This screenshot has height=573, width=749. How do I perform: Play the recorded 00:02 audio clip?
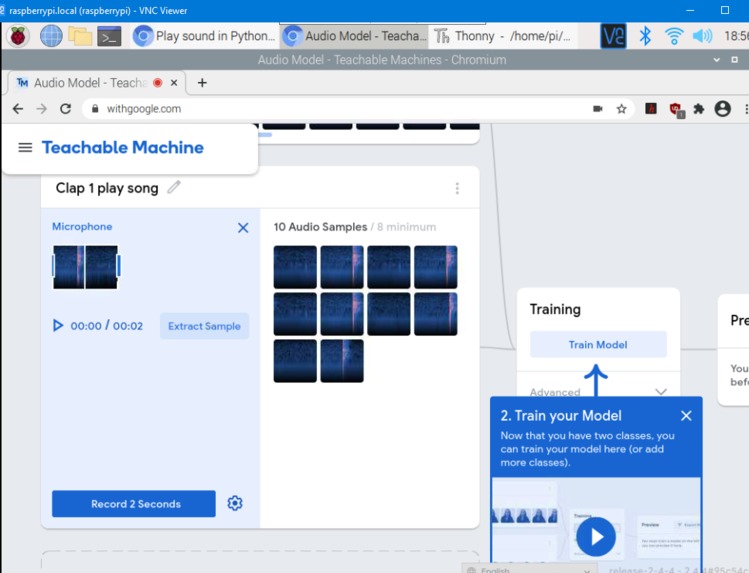point(58,326)
